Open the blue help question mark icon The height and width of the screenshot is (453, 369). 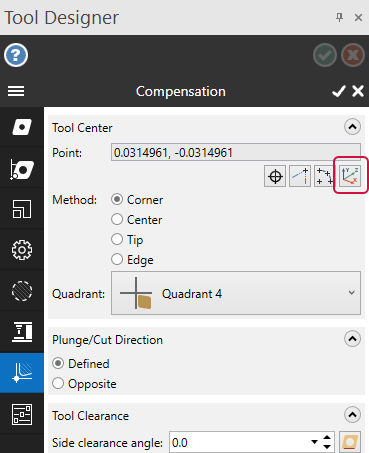pos(16,55)
